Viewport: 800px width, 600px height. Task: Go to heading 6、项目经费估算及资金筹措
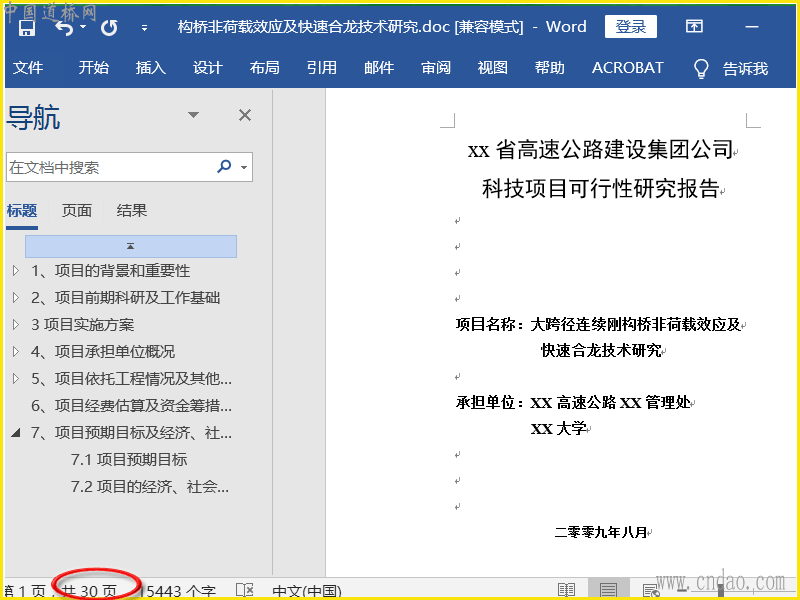tap(131, 406)
